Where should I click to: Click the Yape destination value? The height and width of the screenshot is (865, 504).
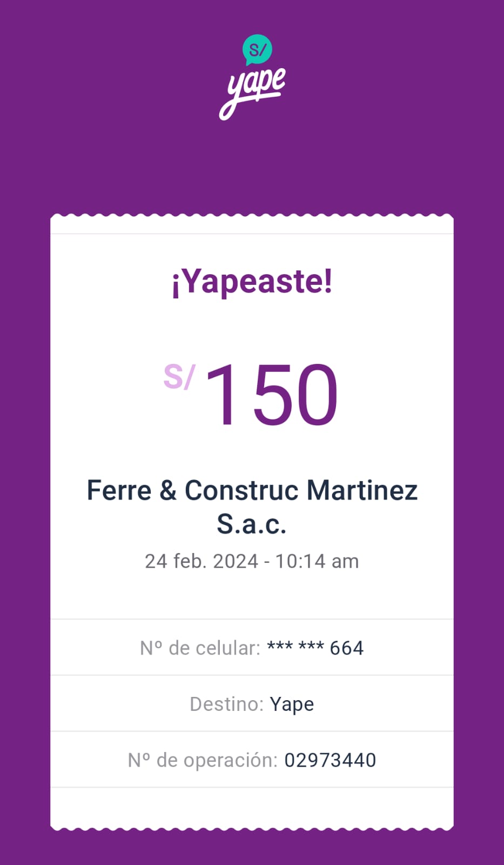tap(292, 704)
